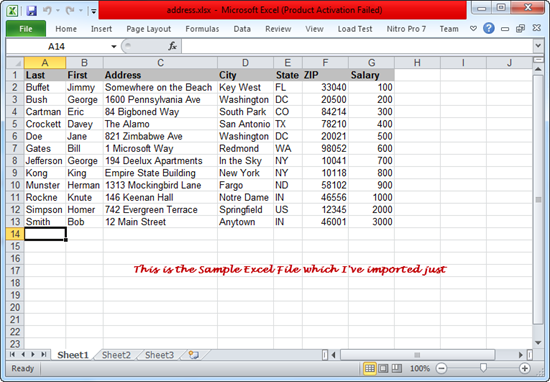Expand the minimized ribbon with heart-shaped arrow
This screenshot has width=550, height=382.
point(473,28)
